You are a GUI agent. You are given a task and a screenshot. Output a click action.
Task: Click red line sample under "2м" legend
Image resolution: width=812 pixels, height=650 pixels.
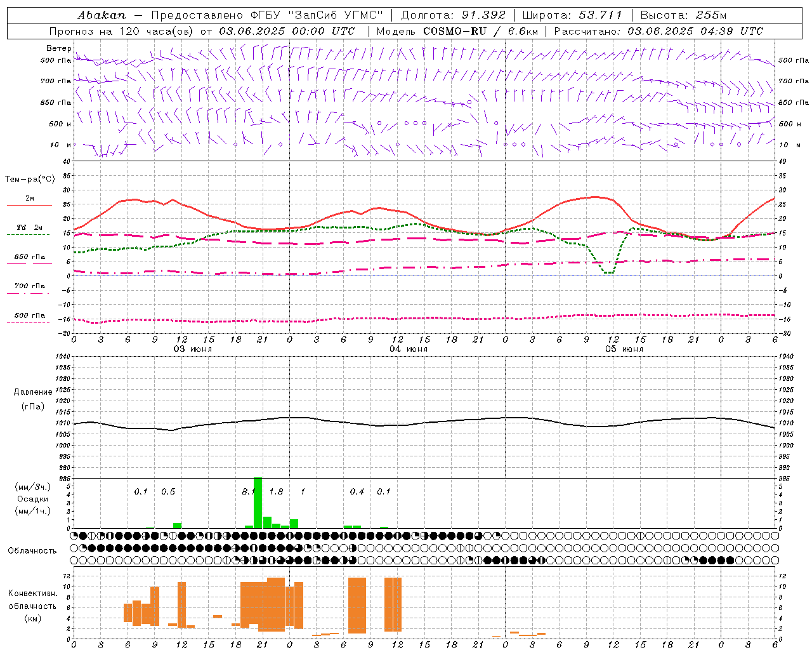click(29, 205)
